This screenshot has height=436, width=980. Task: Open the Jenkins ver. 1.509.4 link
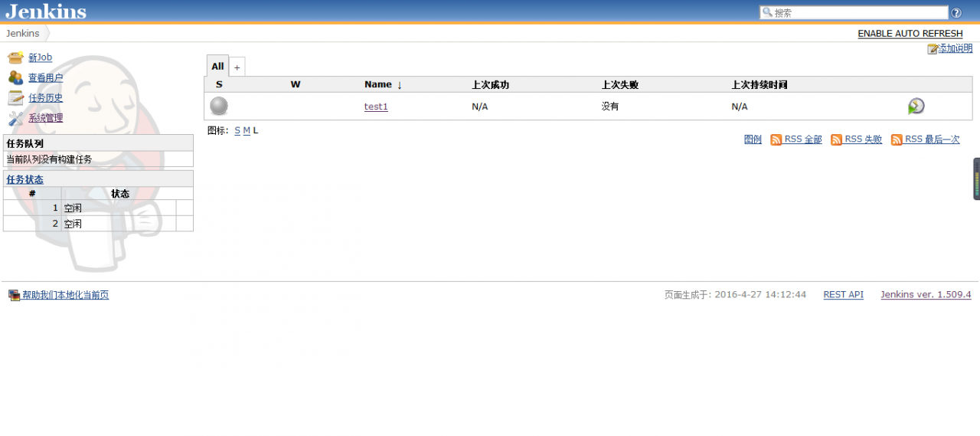[x=926, y=294]
